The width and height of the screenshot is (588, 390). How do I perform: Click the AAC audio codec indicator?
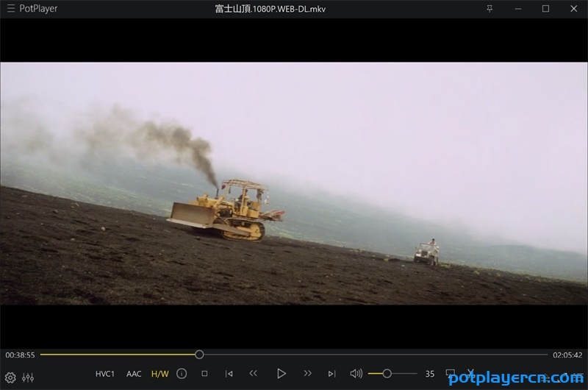click(x=134, y=374)
